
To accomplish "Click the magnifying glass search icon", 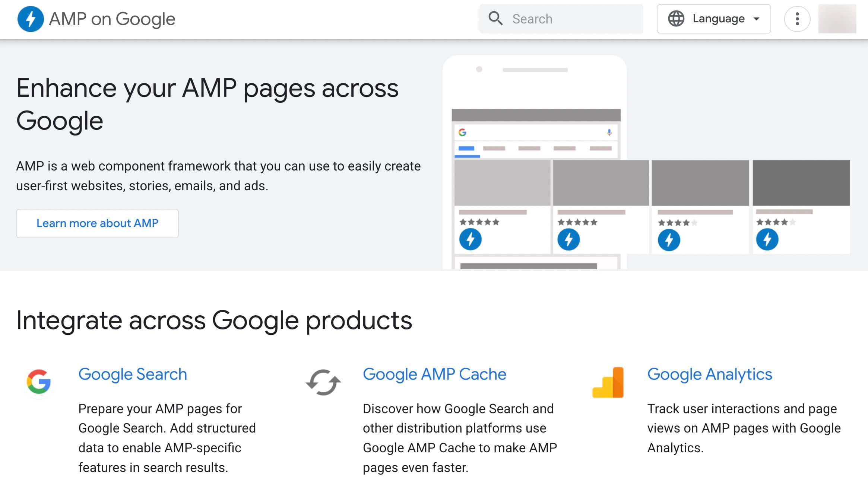I will click(496, 19).
